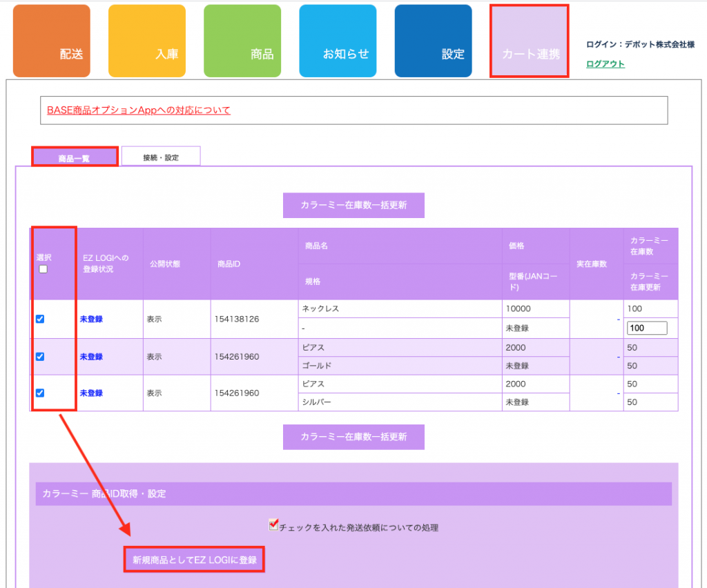Click 未登録 status link for ネックレス
This screenshot has width=707, height=588.
(91, 320)
